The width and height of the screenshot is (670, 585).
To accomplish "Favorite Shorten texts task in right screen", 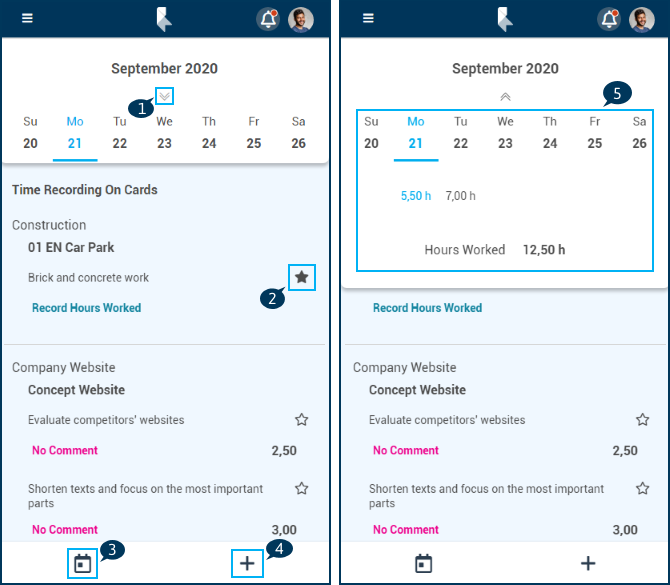I will (x=642, y=489).
